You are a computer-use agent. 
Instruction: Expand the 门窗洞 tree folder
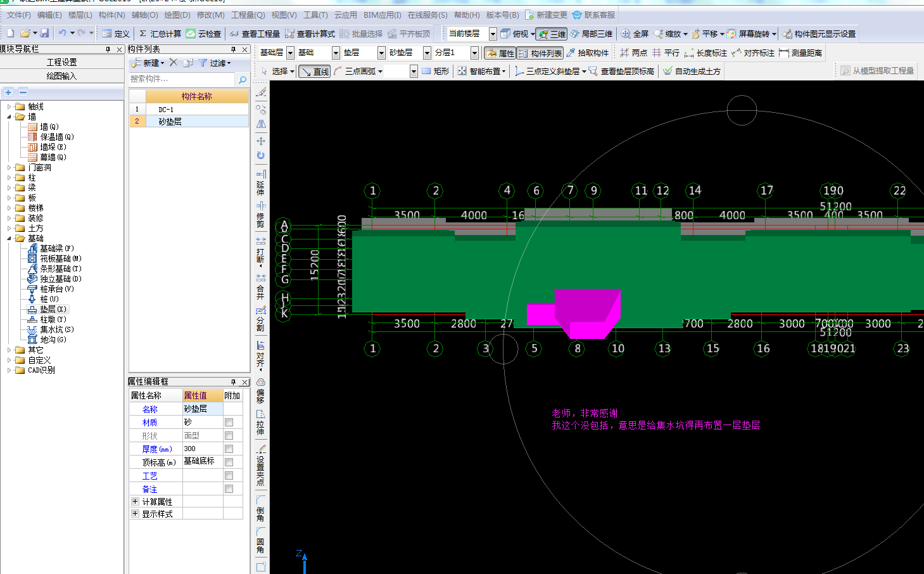tap(9, 167)
